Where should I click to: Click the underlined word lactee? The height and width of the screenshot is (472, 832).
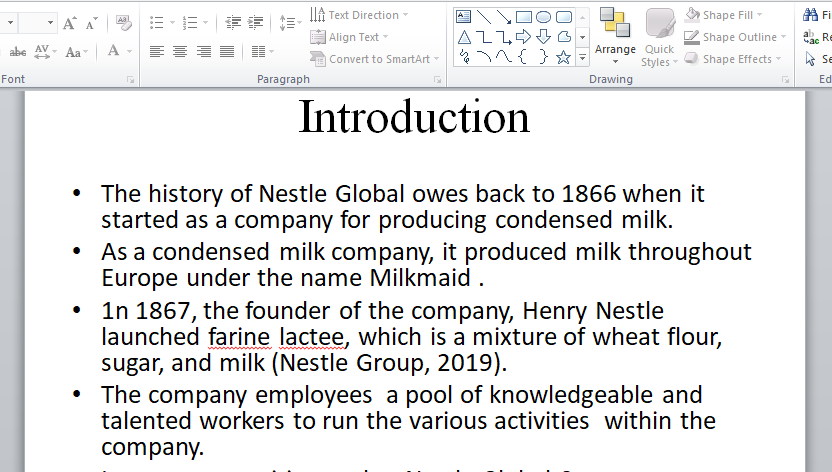311,337
